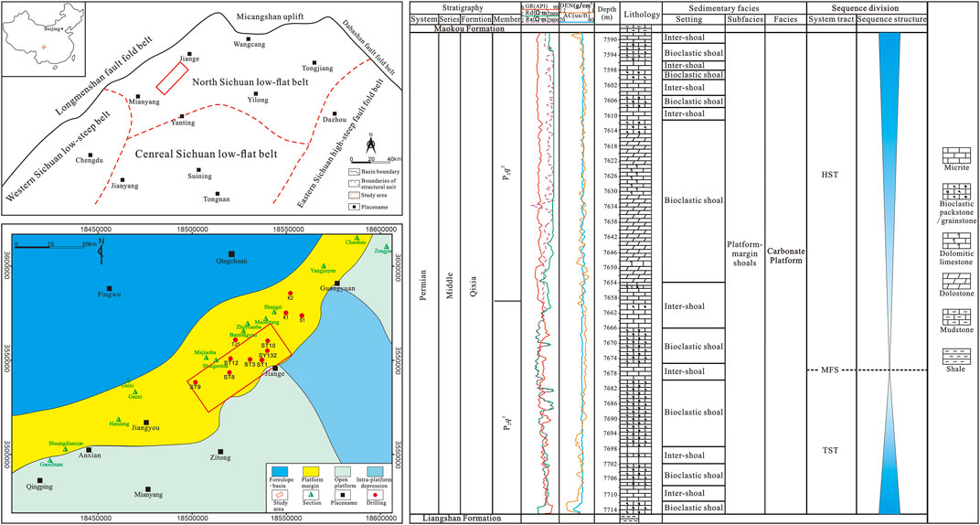The height and width of the screenshot is (525, 980).
Task: Click the Jiange placename square on facies map
Action: (x=275, y=368)
